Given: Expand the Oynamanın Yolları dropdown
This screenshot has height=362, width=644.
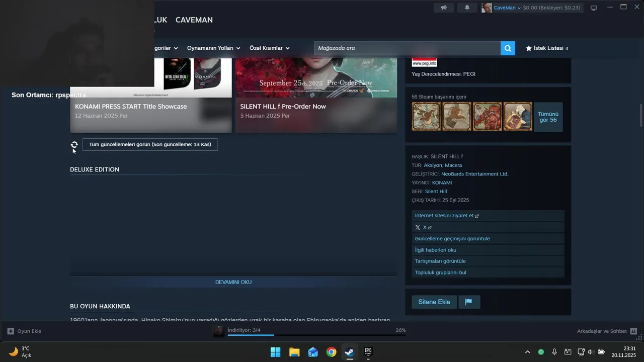Looking at the screenshot, I should (x=214, y=48).
